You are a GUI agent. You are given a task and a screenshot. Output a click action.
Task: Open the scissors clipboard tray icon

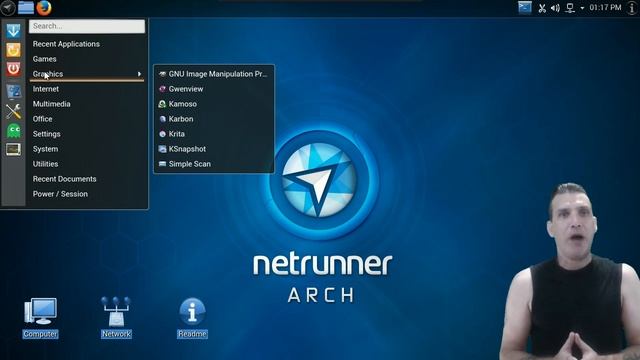pos(542,8)
